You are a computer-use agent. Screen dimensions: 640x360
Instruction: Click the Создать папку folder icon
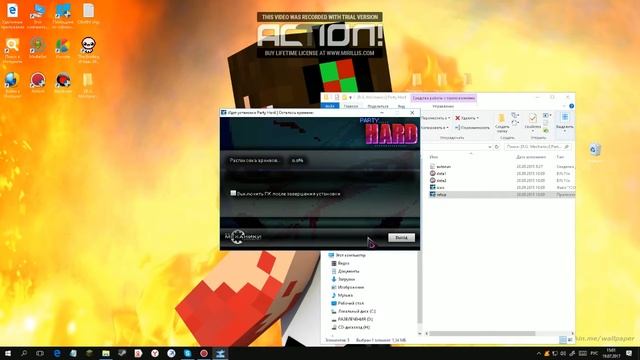point(502,118)
